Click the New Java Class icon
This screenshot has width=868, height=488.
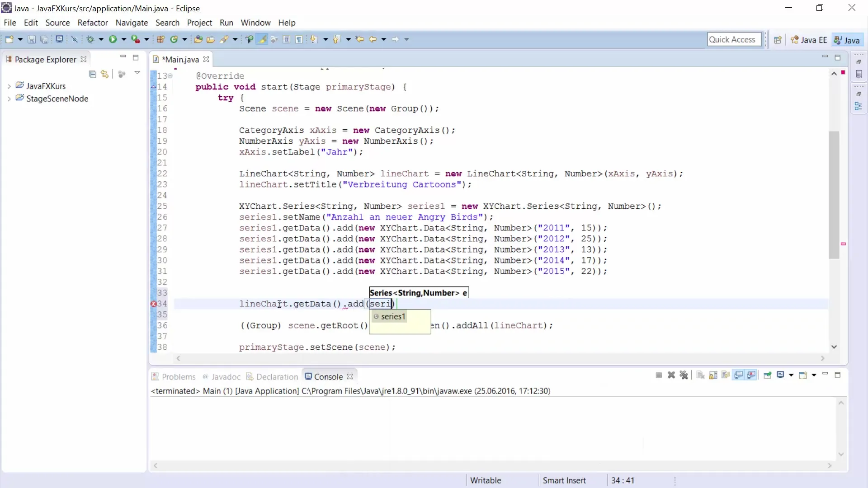tap(174, 40)
